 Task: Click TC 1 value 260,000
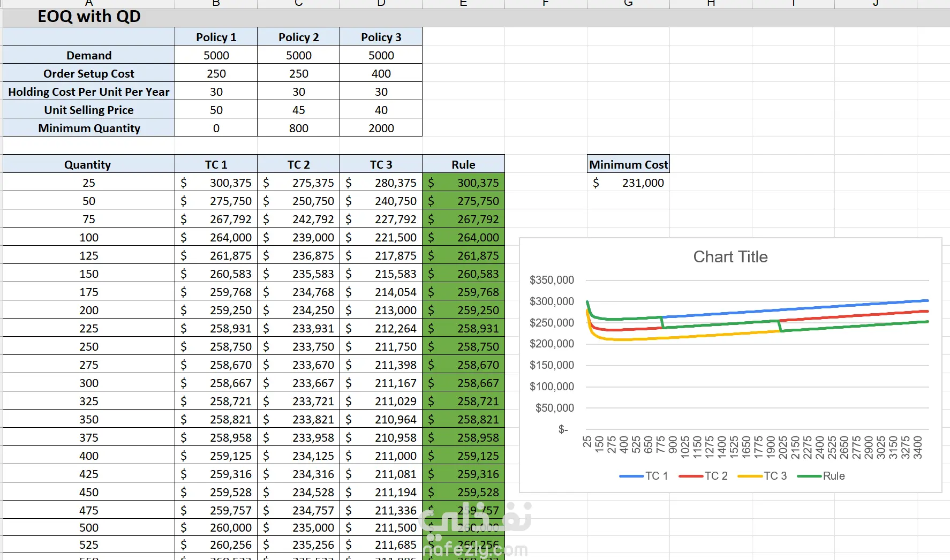click(x=216, y=527)
